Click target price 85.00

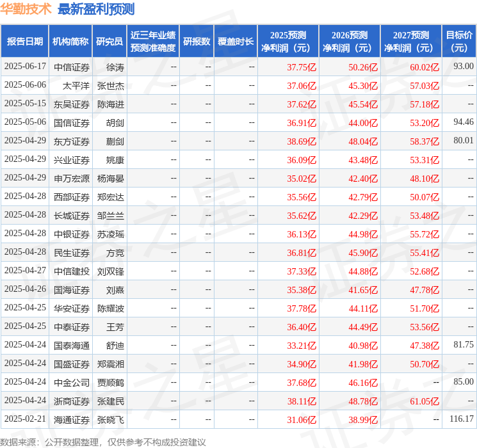464,381
